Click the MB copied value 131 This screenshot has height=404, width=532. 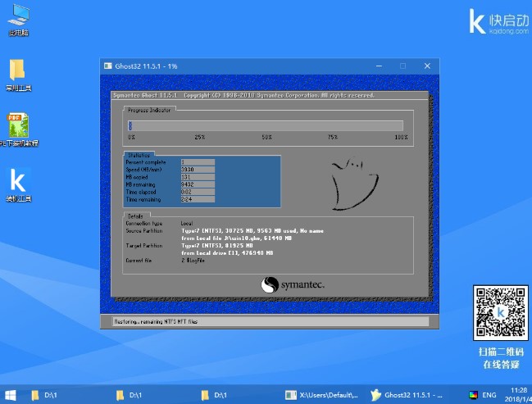pos(198,177)
